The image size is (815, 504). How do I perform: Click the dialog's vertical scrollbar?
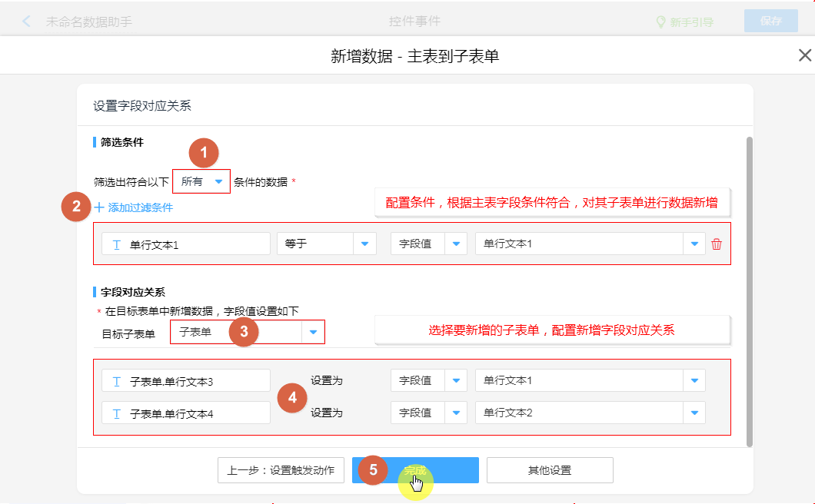pos(749,290)
